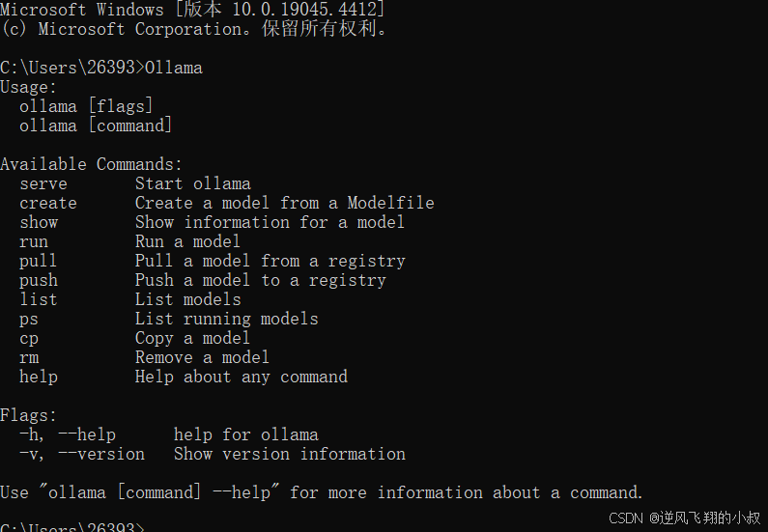Click the "list" command name
Image resolution: width=768 pixels, height=532 pixels.
click(39, 299)
